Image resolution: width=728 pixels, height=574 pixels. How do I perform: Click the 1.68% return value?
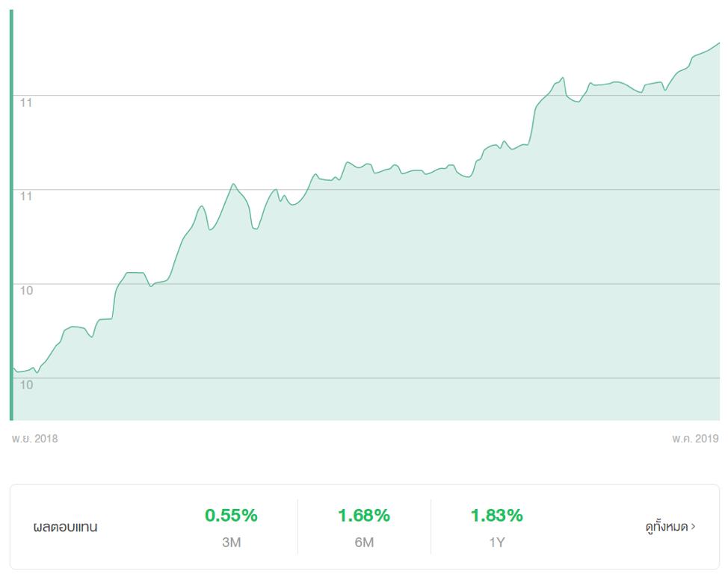point(364,515)
